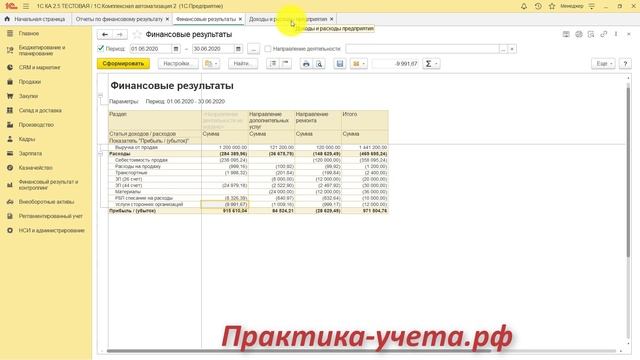Image resolution: width=640 pixels, height=360 pixels.
Task: Click the Настройки... button
Action: [178, 64]
